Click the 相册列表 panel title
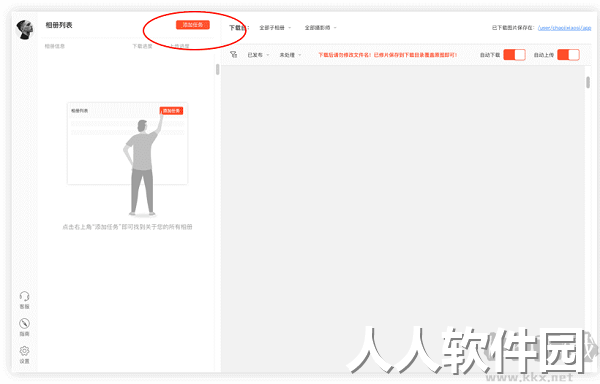Viewport: 600px width, 384px height. click(59, 25)
